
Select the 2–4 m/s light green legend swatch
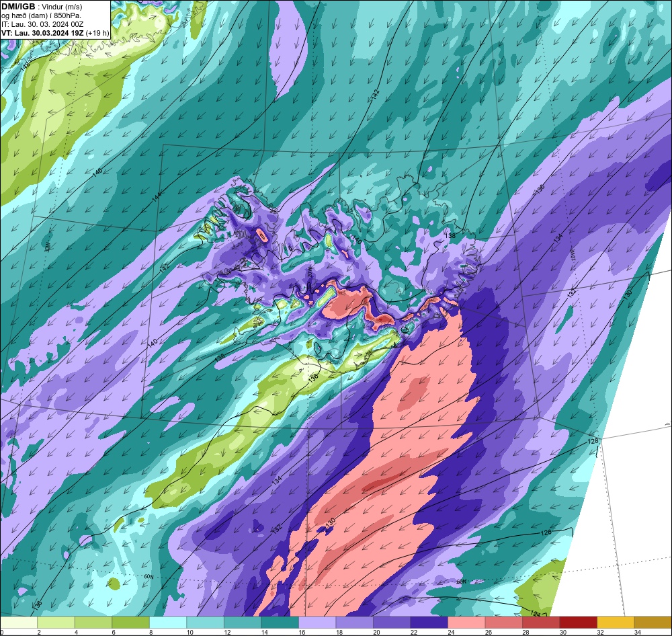[56, 623]
